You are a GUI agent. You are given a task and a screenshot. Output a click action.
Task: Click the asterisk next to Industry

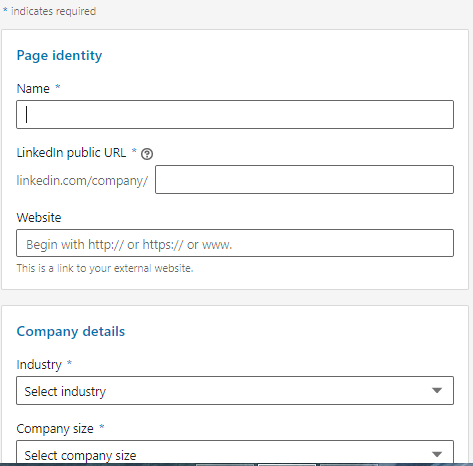pos(69,363)
